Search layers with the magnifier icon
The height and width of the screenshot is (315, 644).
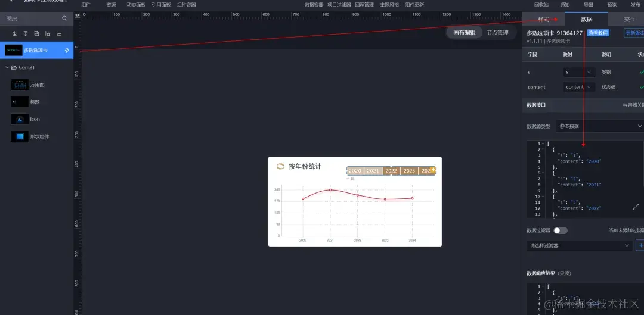pyautogui.click(x=64, y=18)
